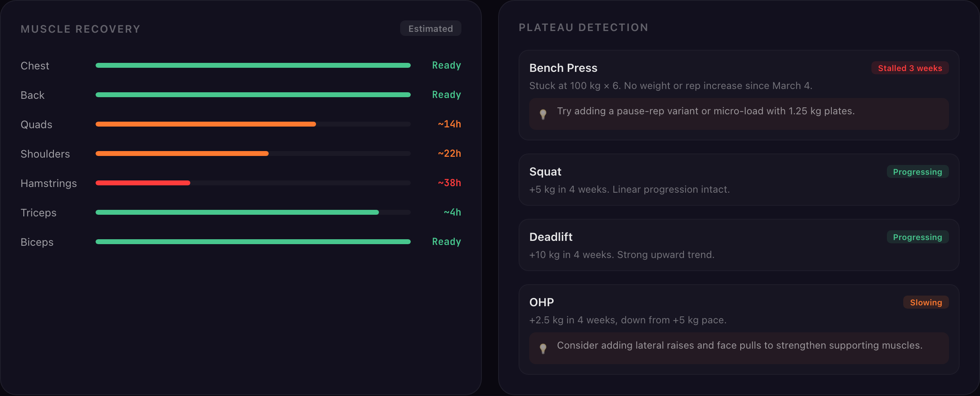Click the lightbulb icon in OHP tip
The width and height of the screenshot is (980, 396).
tap(543, 348)
